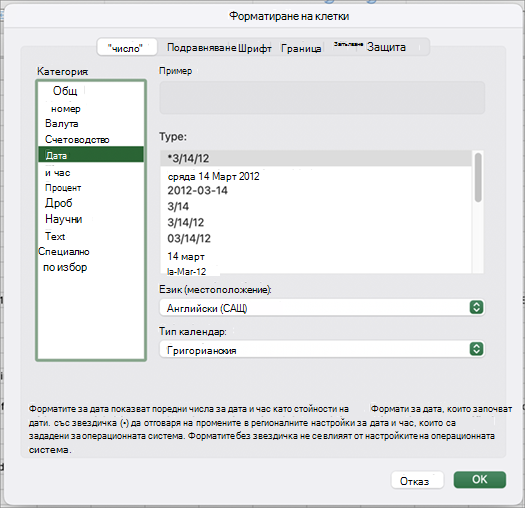Select the 14 март date format
Image resolution: width=525 pixels, height=508 pixels.
(x=186, y=257)
